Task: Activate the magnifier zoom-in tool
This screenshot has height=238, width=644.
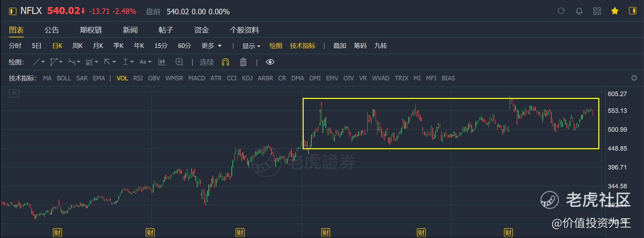Action: (179, 62)
